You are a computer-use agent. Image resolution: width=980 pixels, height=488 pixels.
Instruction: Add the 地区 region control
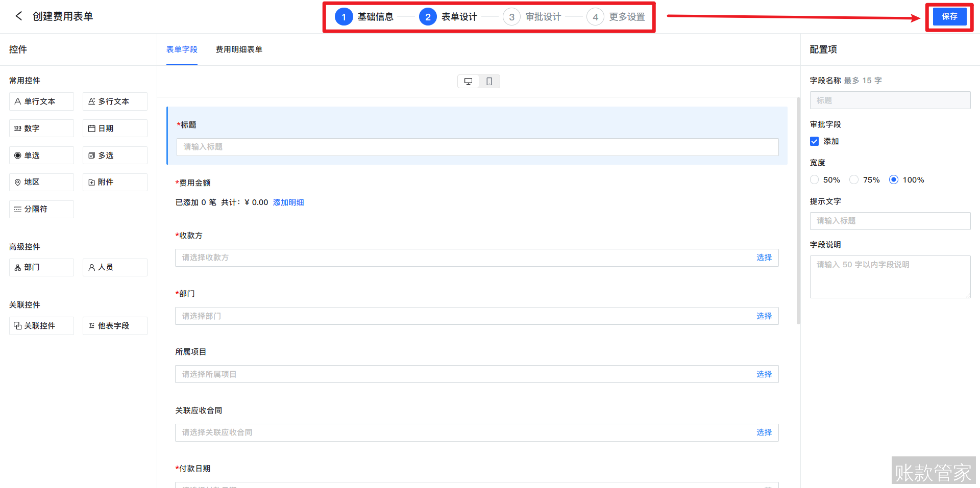point(41,182)
